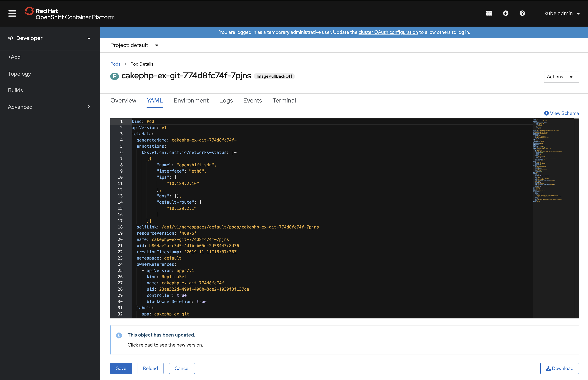Click the info icon beside View Schema
The image size is (588, 380).
tap(546, 113)
